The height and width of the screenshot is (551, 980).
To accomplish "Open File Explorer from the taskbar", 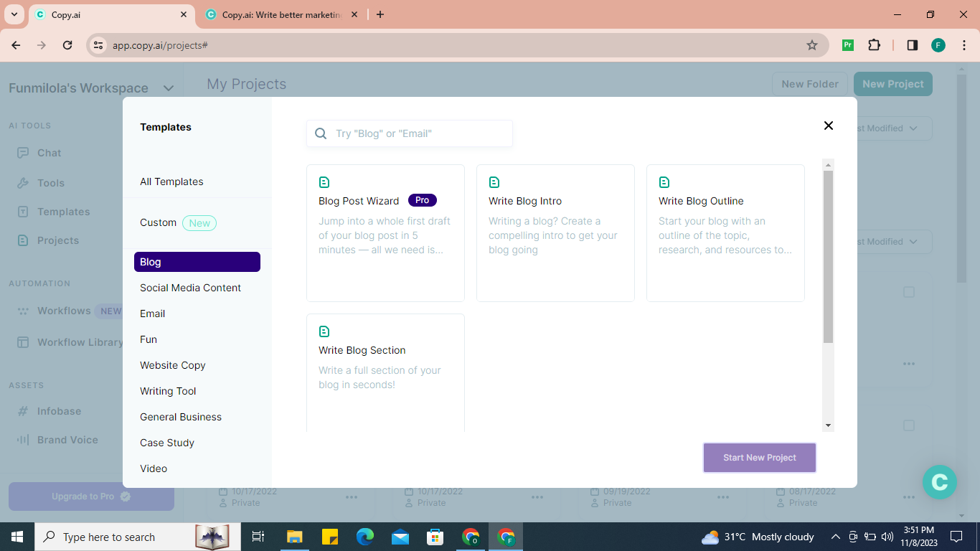I will point(295,537).
